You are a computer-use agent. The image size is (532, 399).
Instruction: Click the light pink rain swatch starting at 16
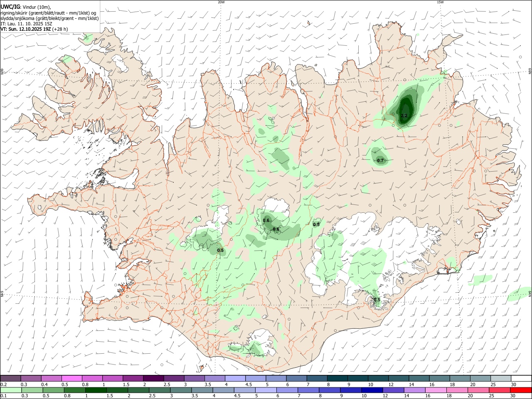436,390
